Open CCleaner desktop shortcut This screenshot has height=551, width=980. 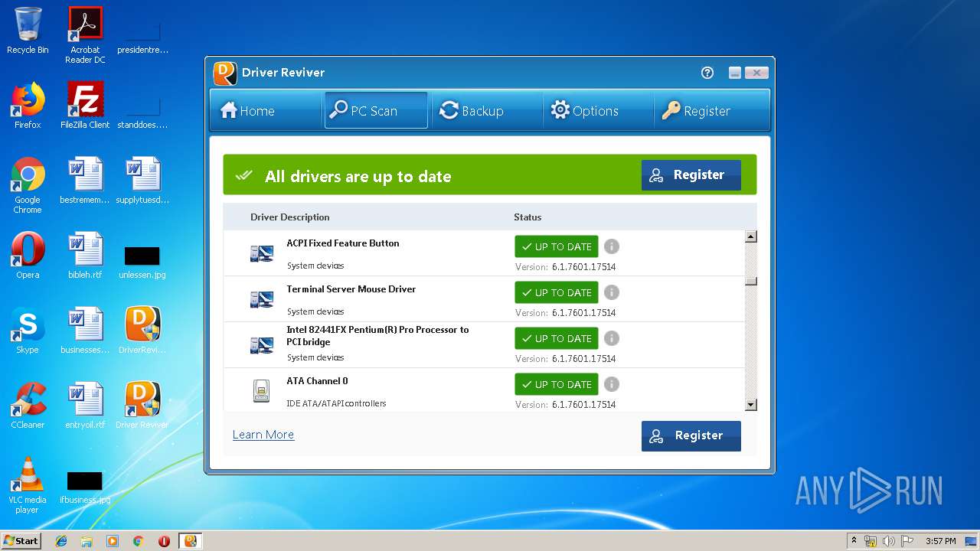[x=28, y=406]
